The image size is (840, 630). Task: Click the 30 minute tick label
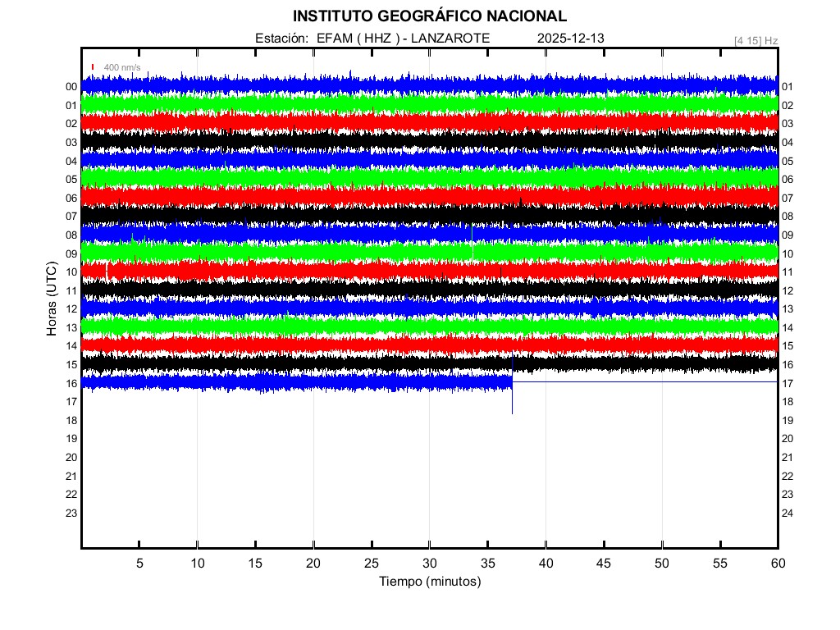(x=429, y=563)
